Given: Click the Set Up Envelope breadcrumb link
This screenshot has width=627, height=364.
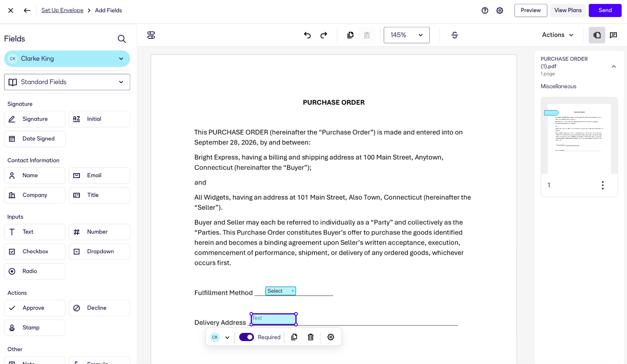Looking at the screenshot, I should pyautogui.click(x=62, y=10).
